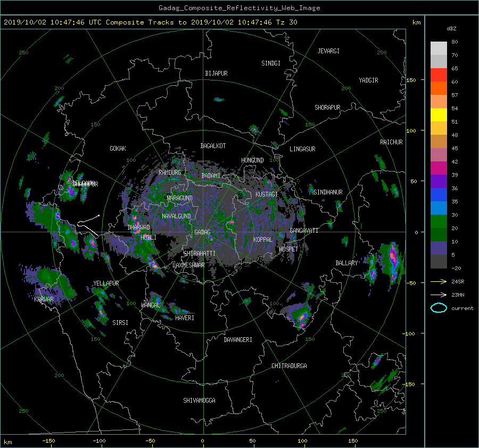Select the bright green 20-30 dBZ band
The image size is (479, 448).
click(439, 222)
